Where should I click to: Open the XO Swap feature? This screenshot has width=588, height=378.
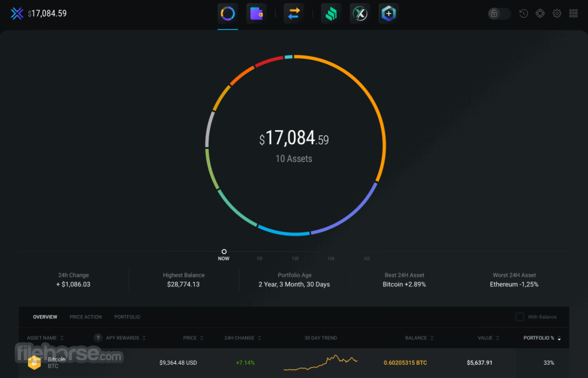359,13
